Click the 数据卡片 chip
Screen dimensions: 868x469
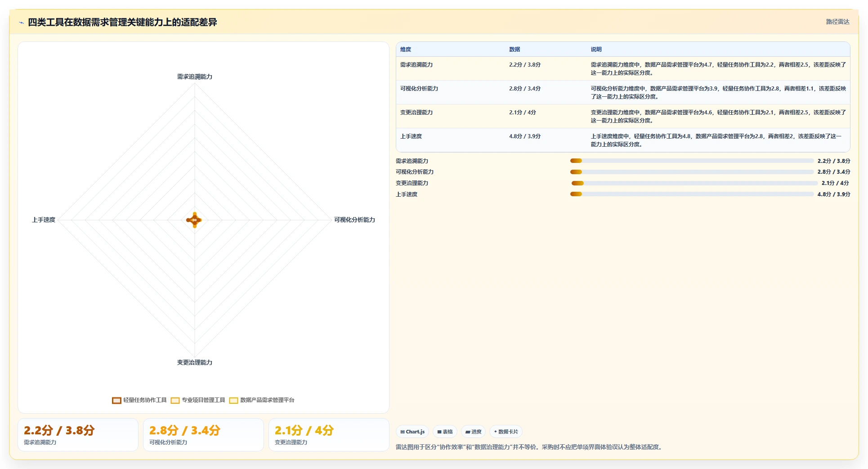506,432
